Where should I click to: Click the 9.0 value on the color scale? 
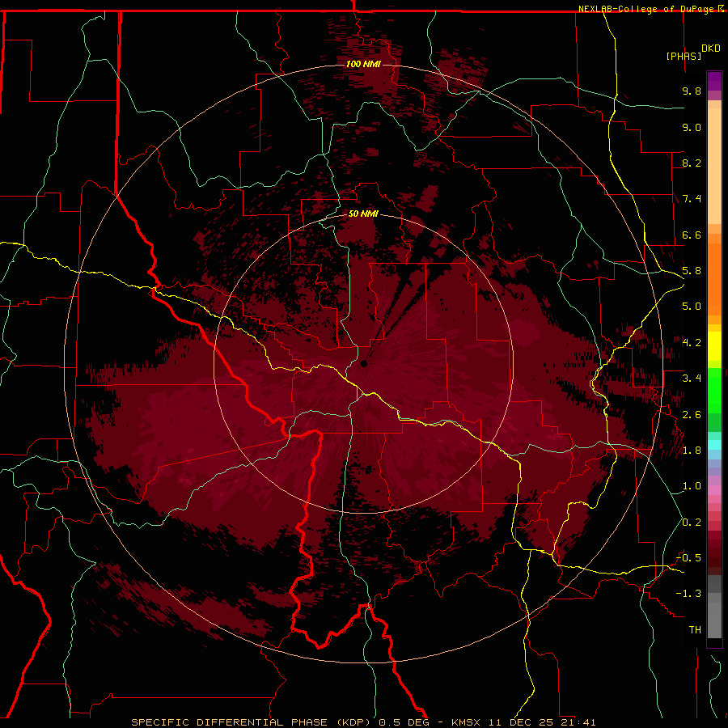692,127
